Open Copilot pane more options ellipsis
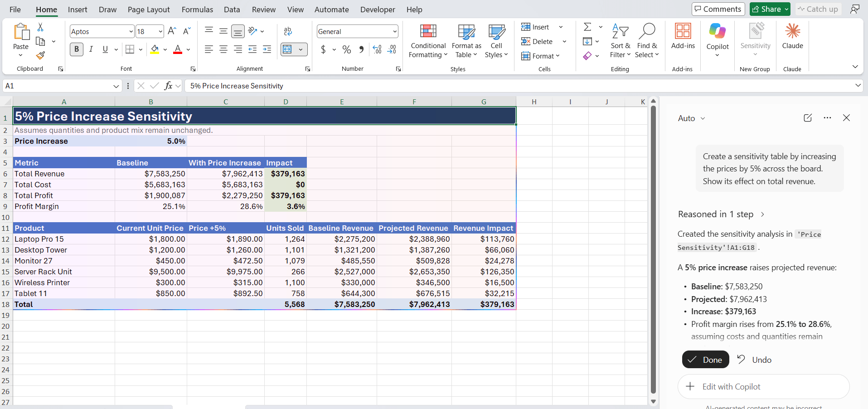 pos(827,118)
